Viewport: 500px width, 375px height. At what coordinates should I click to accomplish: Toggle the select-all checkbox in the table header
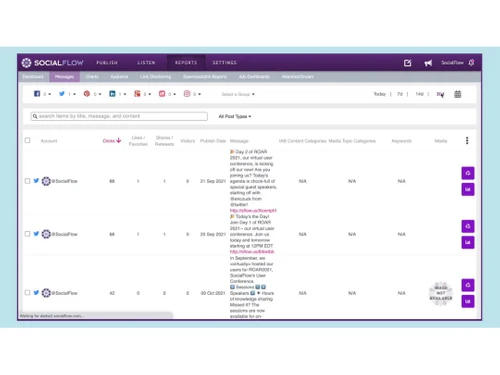(x=28, y=140)
